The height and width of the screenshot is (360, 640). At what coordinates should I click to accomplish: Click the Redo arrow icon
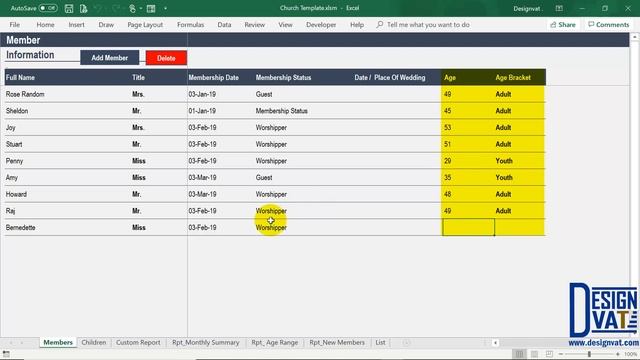click(x=116, y=8)
